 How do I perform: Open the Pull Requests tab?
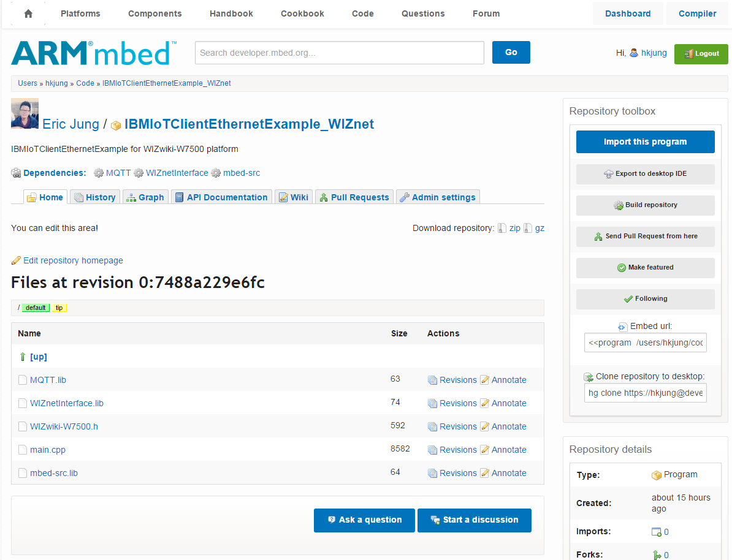[354, 197]
